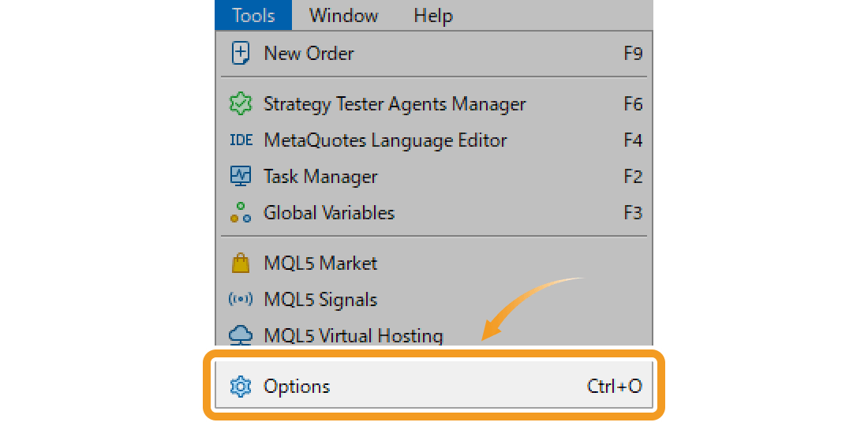Open the Window menu
The height and width of the screenshot is (426, 868).
pyautogui.click(x=343, y=15)
